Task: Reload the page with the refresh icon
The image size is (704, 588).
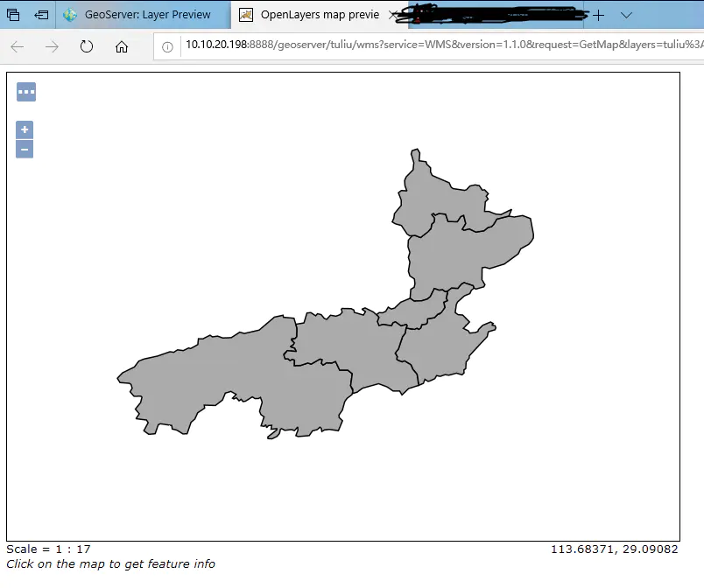Action: click(87, 46)
